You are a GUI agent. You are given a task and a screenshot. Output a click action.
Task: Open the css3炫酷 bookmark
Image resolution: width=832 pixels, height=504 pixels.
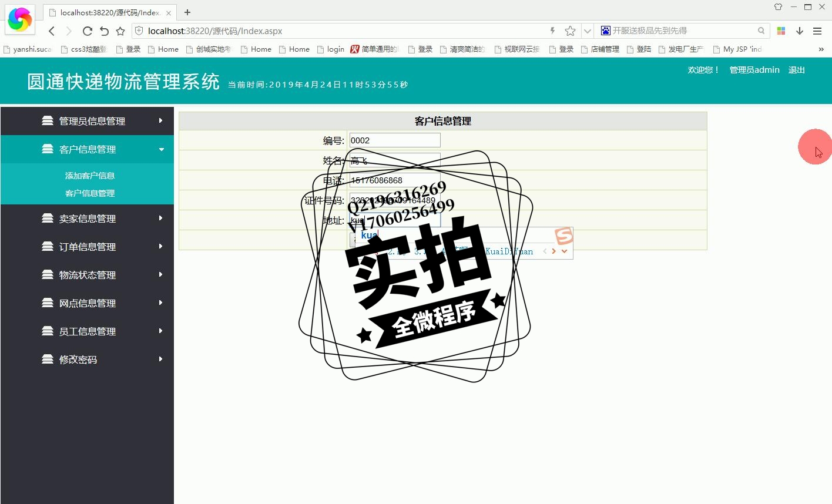coord(84,49)
